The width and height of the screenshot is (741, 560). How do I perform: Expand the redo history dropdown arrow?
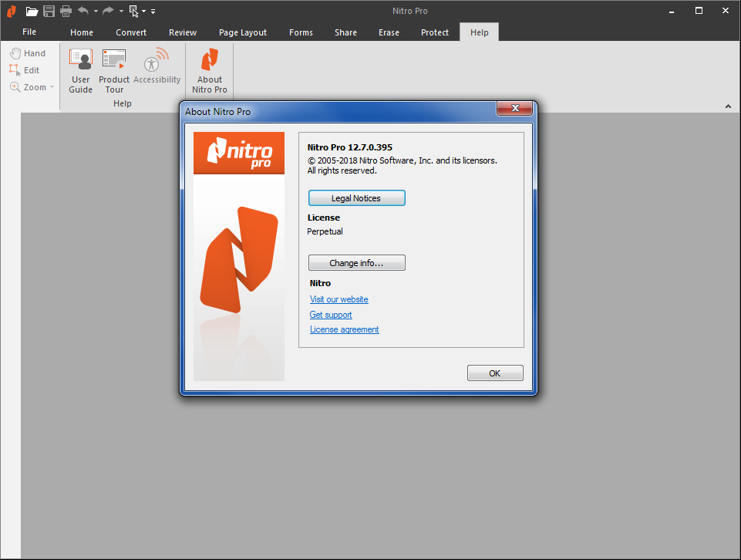point(122,11)
